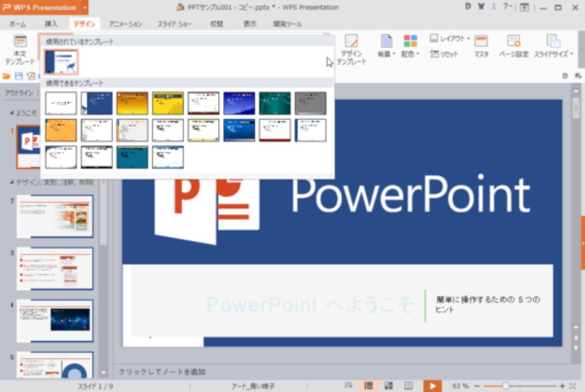This screenshot has width=585, height=392.
Task: Click the 簡単に操作するための 5つのヒント subtitle
Action: (487, 304)
